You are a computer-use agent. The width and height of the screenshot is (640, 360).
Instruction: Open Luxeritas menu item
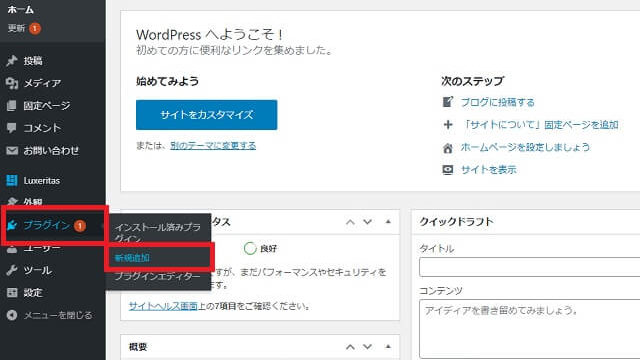pyautogui.click(x=42, y=180)
